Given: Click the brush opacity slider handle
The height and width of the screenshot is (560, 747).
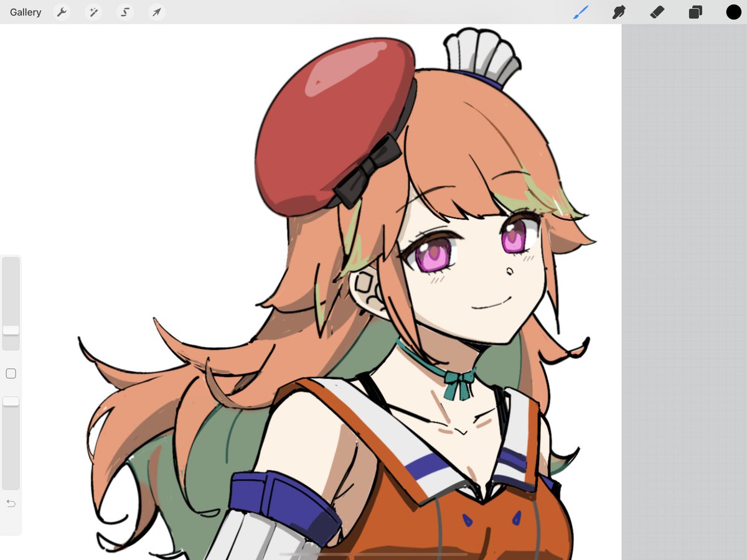Looking at the screenshot, I should [x=11, y=401].
